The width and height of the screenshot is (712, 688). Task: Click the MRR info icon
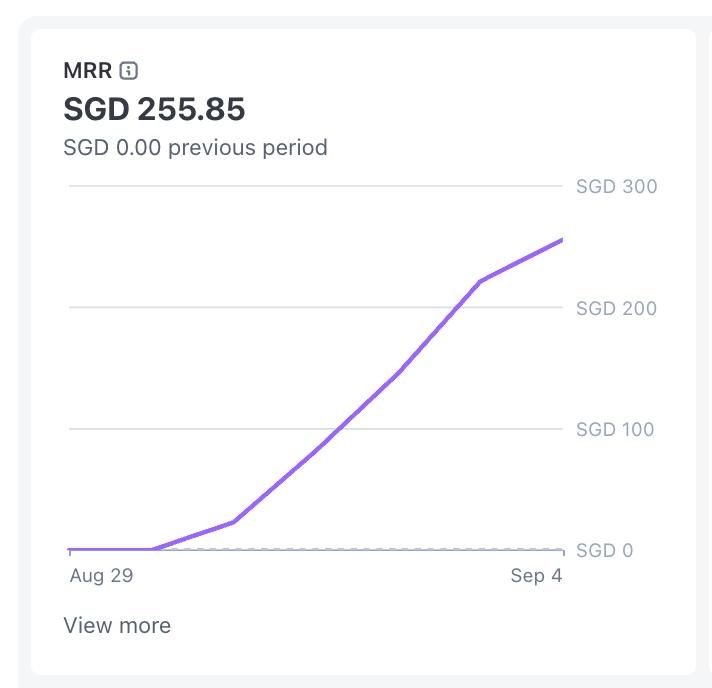(129, 71)
